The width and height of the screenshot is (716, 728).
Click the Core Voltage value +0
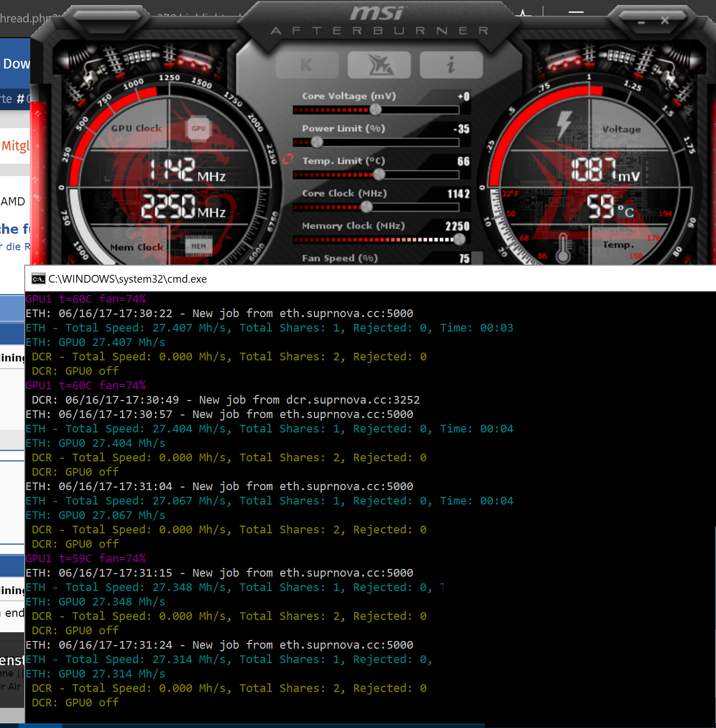coord(463,96)
